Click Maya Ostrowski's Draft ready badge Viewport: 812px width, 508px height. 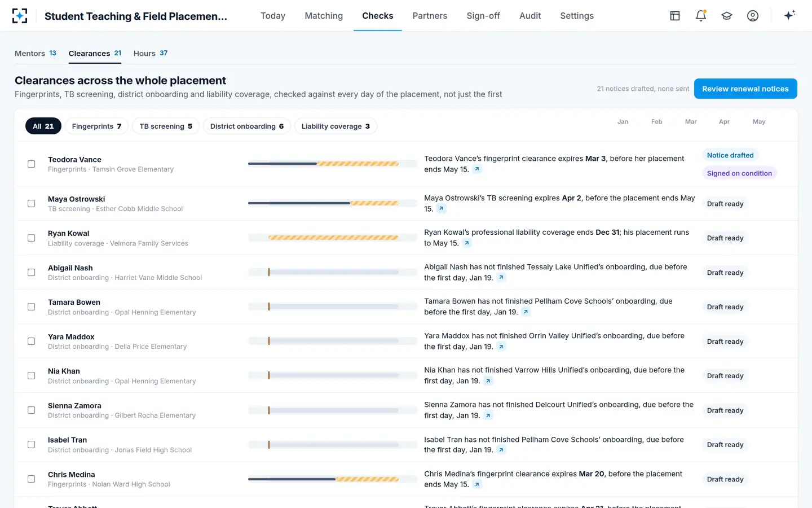click(725, 204)
